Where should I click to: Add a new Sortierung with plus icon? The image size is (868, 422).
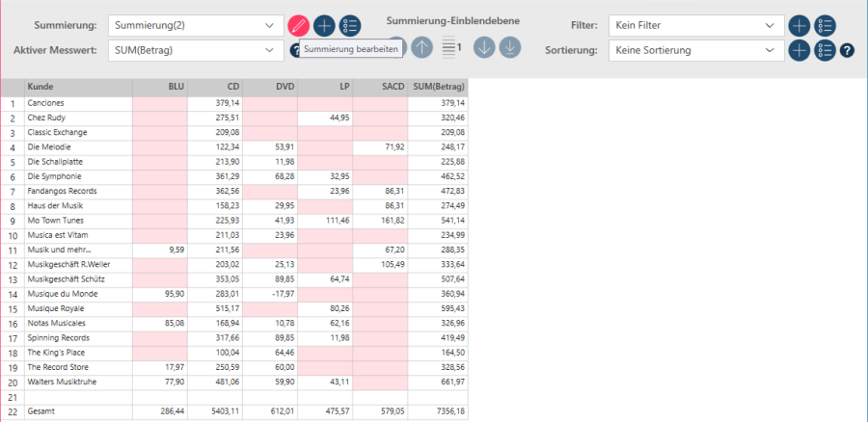coord(799,50)
